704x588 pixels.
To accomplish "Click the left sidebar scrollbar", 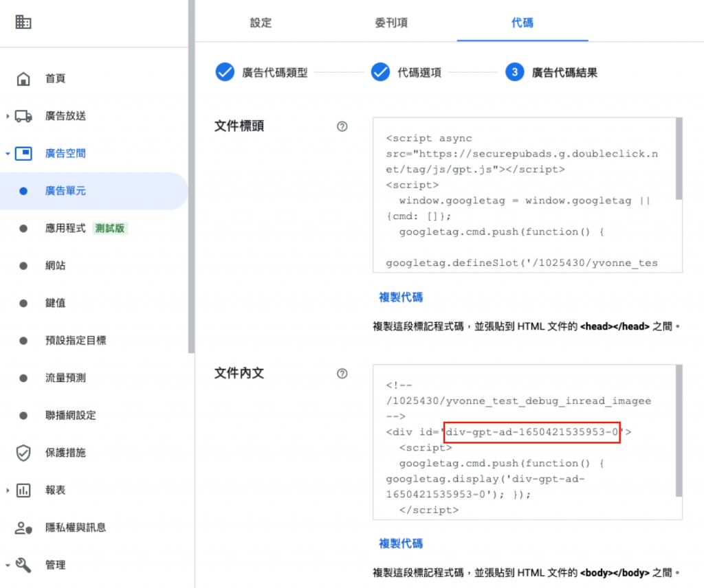I will pyautogui.click(x=191, y=177).
